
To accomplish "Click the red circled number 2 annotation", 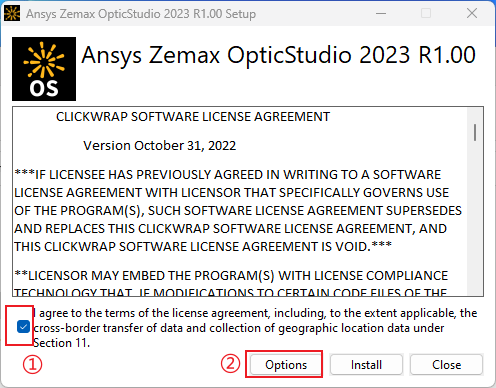I will [x=230, y=363].
